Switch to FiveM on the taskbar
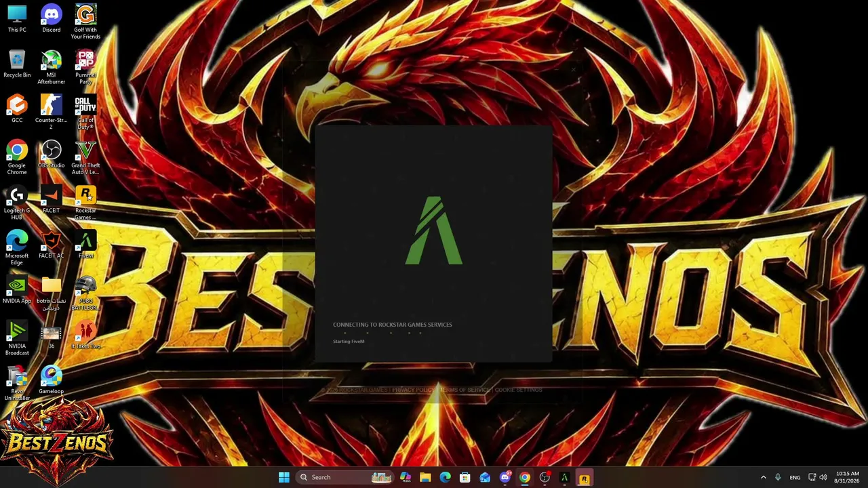Screen dimensions: 868x488 [564, 477]
